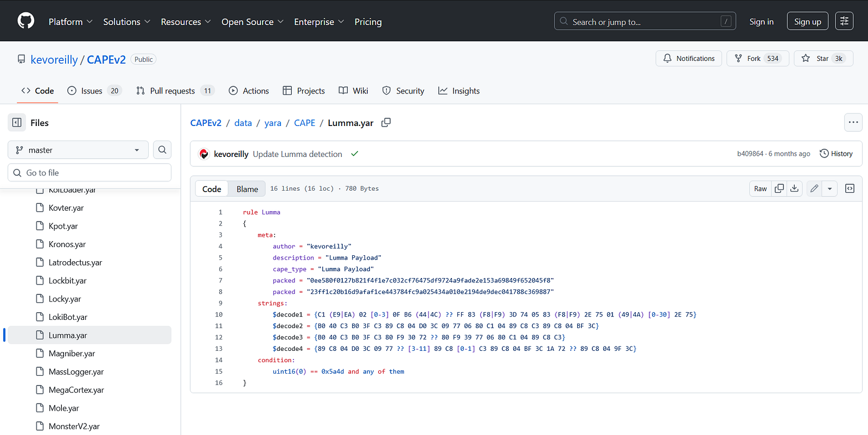Navigate to the data folder breadcrumb
Screen dimensions: 868x435
(x=243, y=123)
